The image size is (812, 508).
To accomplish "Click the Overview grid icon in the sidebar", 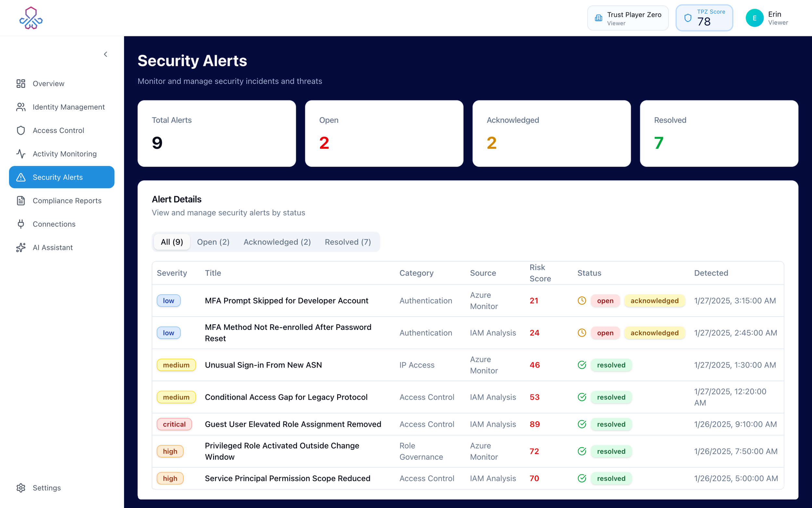I will pyautogui.click(x=21, y=83).
